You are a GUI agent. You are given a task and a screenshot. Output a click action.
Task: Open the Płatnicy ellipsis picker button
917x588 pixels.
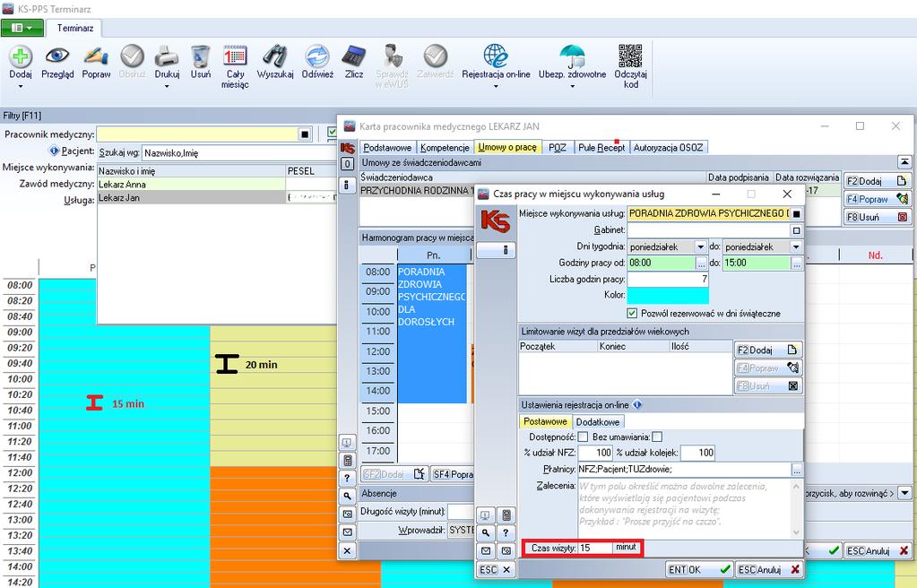click(x=796, y=469)
